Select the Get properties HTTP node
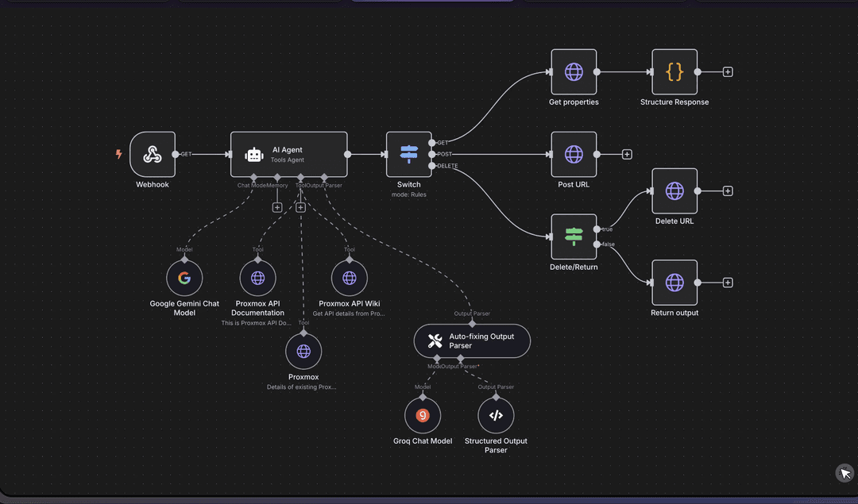858x504 pixels. click(574, 72)
